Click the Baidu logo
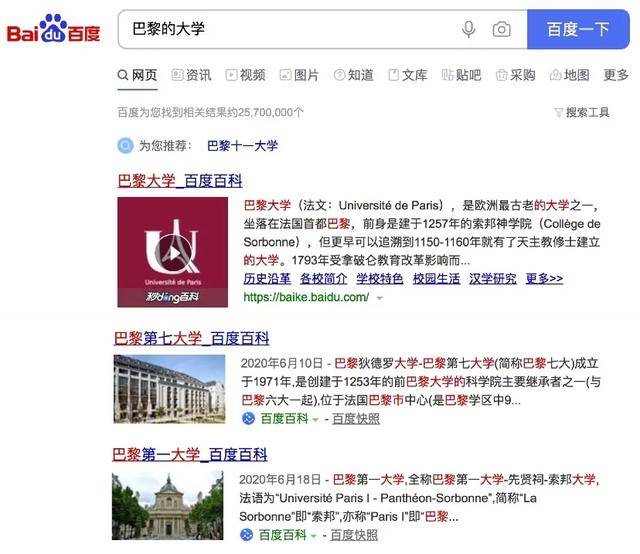Screen dimensions: 640x554 (53, 29)
